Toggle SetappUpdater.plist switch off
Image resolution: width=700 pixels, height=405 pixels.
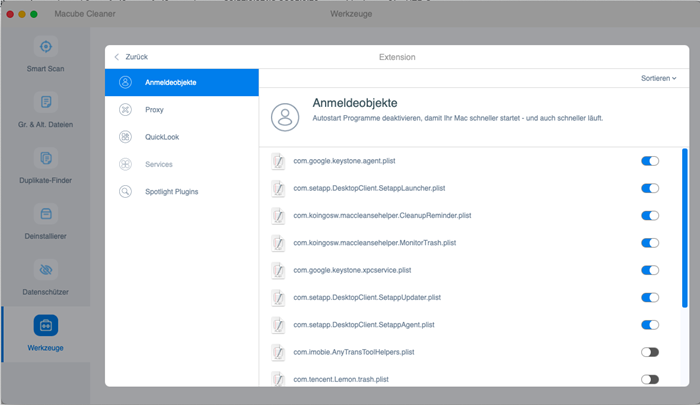click(x=650, y=297)
